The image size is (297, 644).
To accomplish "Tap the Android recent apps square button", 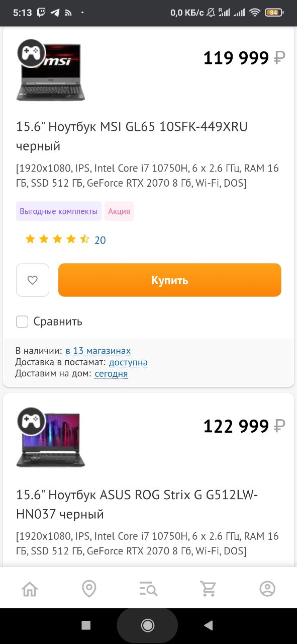I will pos(86,625).
